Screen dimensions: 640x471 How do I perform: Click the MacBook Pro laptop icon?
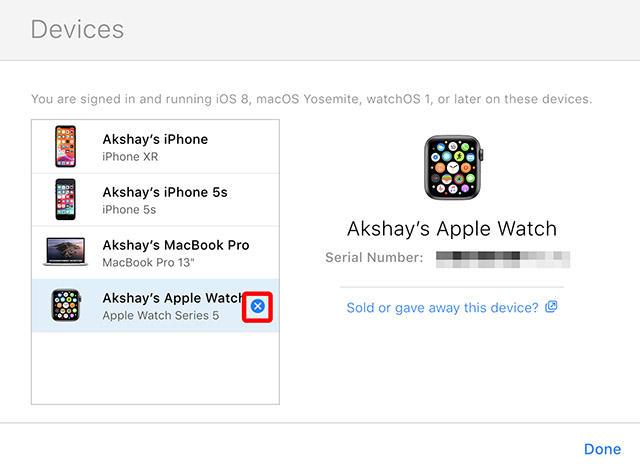point(66,251)
